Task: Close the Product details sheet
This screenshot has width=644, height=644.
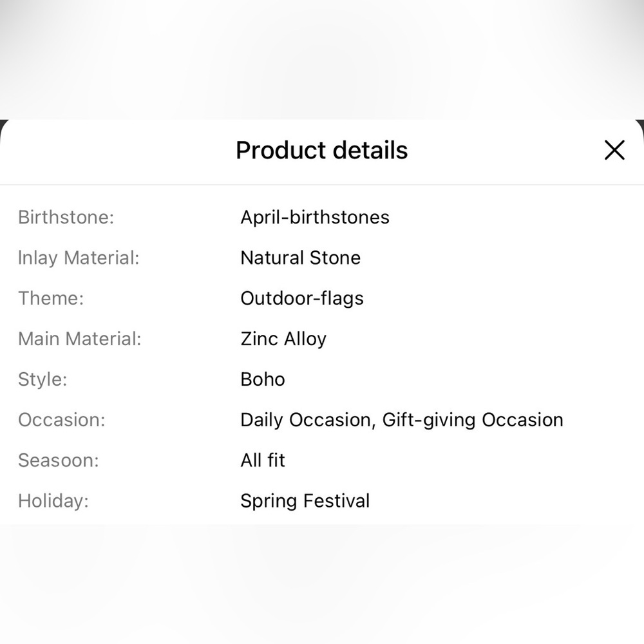Action: [x=614, y=150]
